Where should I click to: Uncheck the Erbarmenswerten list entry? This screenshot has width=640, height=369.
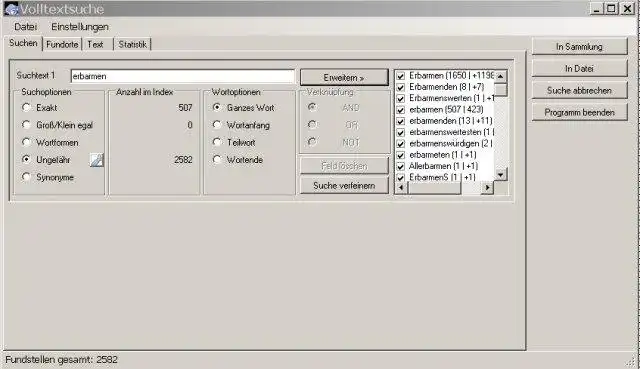(400, 98)
